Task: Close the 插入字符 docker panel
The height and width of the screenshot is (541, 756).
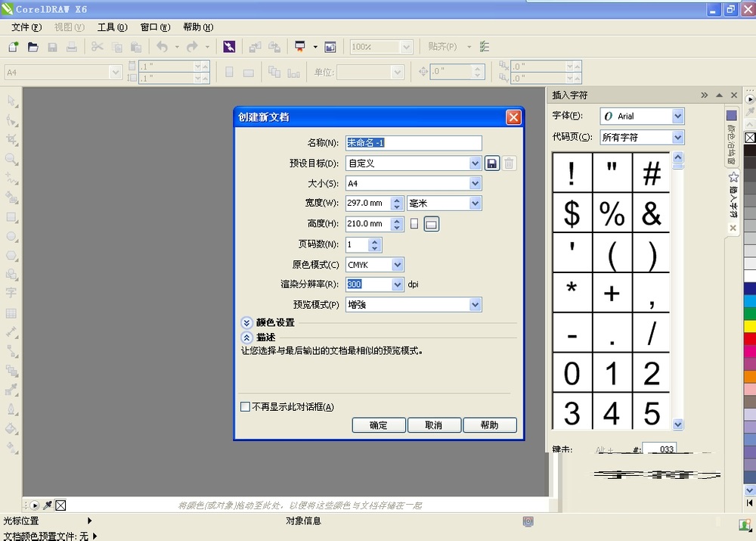Action: click(x=734, y=95)
